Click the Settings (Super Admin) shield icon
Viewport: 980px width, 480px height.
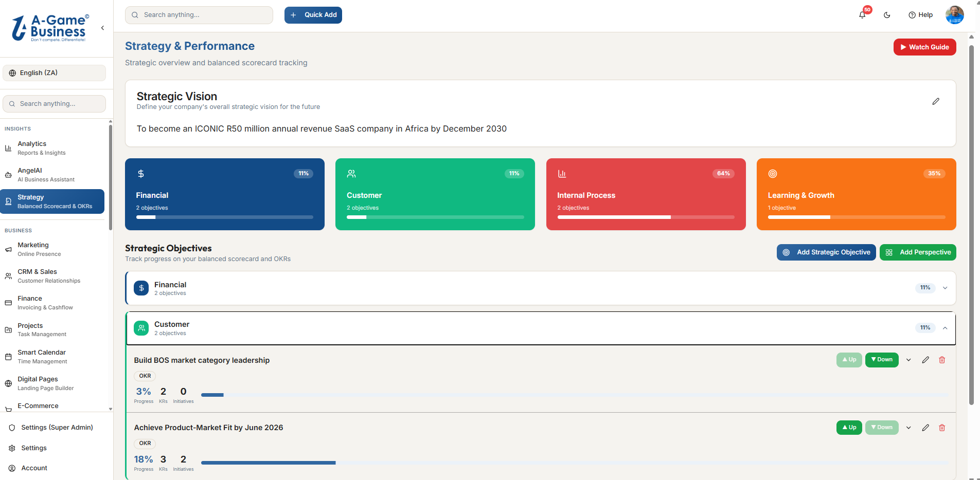coord(12,428)
